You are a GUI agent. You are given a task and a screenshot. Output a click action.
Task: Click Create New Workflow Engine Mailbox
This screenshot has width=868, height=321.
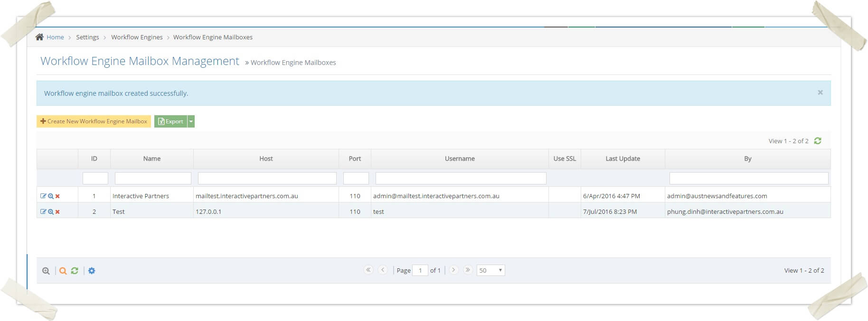(94, 121)
